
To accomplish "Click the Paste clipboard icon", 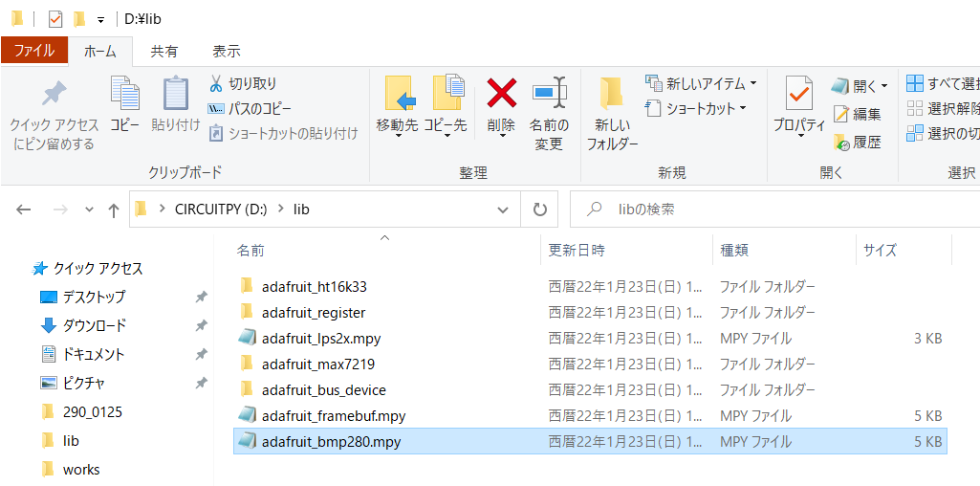I will pyautogui.click(x=176, y=93).
